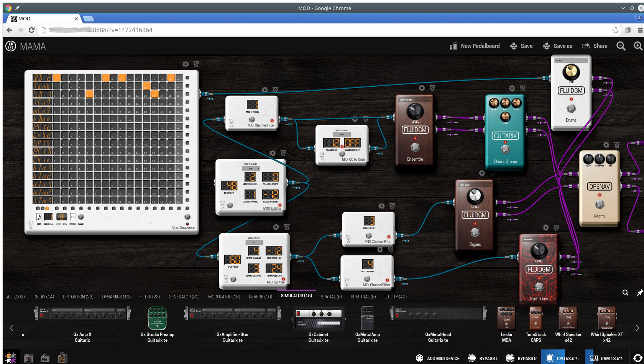
Task: Open Synth Pads pedal settings gear
Action: [x=545, y=227]
